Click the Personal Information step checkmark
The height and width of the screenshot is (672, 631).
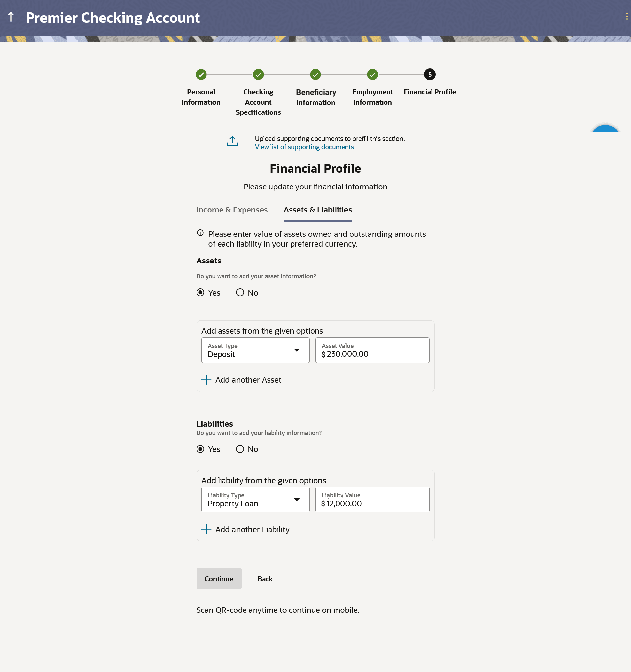[x=201, y=74]
